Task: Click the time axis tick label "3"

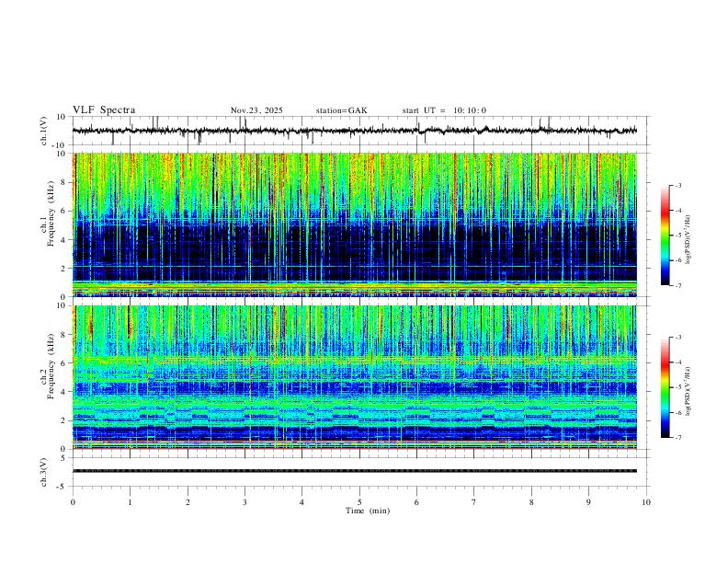Action: coord(245,502)
